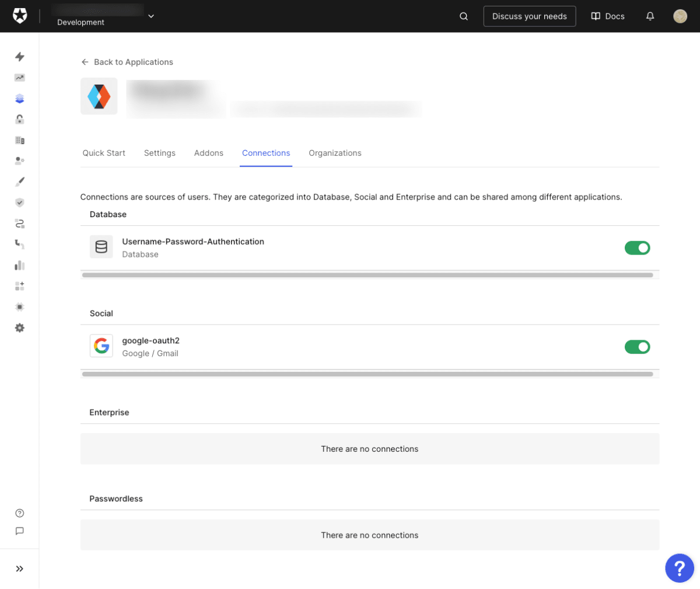Viewport: 700px width, 589px height.
Task: Click the Social section horizontal scrollbar
Action: 367,374
